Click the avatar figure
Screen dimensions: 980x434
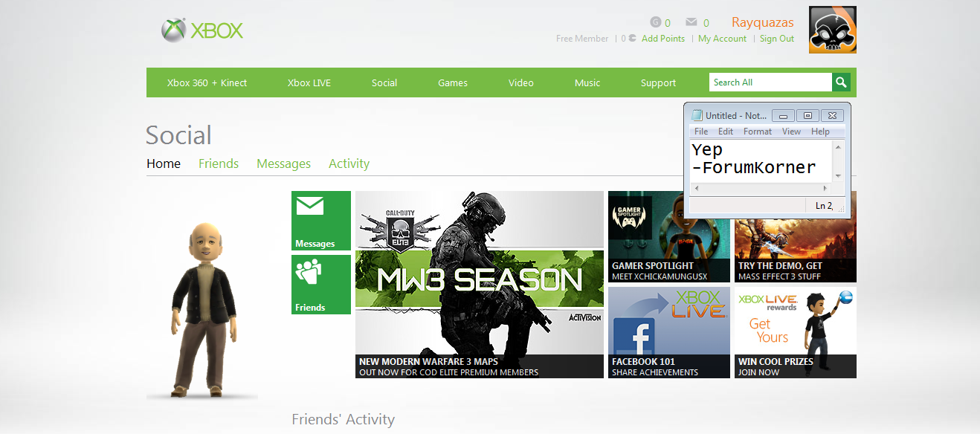coord(204,308)
